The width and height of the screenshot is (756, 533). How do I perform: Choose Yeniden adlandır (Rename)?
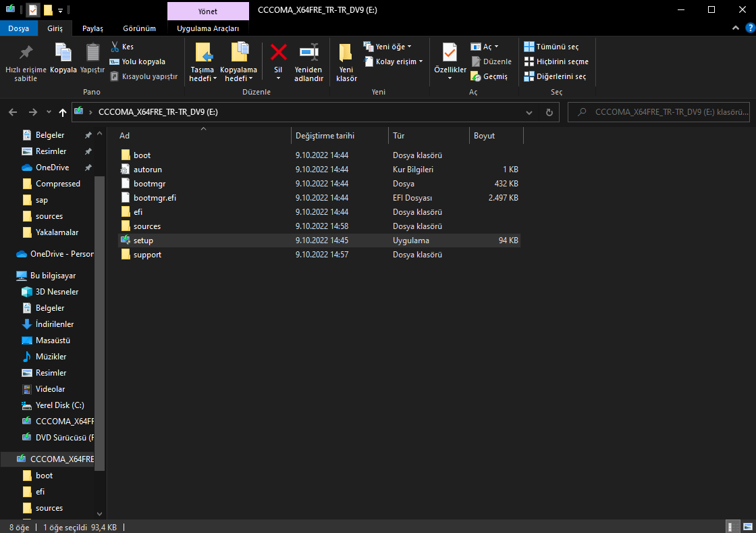pos(308,63)
